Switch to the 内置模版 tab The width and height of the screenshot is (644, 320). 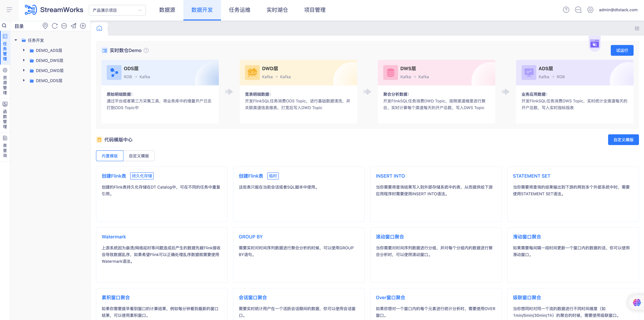tap(110, 156)
